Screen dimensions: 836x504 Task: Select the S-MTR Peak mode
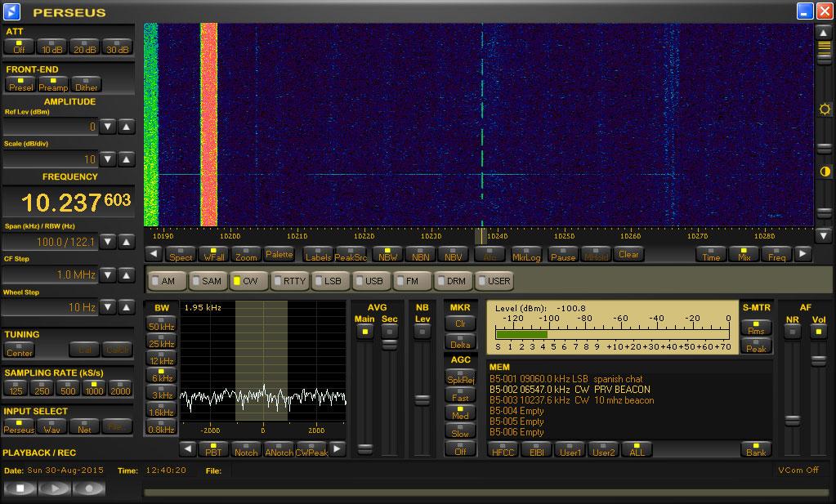tap(756, 346)
